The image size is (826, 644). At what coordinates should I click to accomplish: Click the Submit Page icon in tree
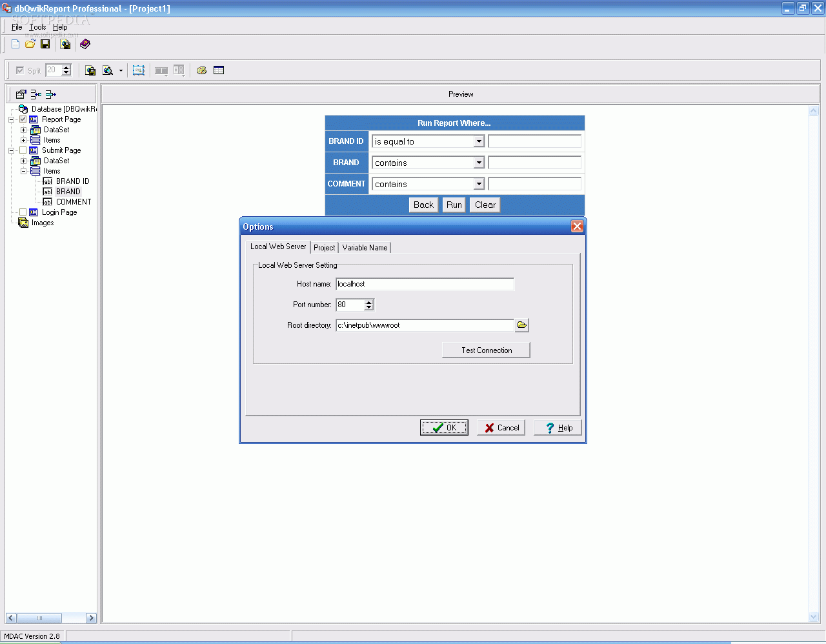[x=34, y=150]
